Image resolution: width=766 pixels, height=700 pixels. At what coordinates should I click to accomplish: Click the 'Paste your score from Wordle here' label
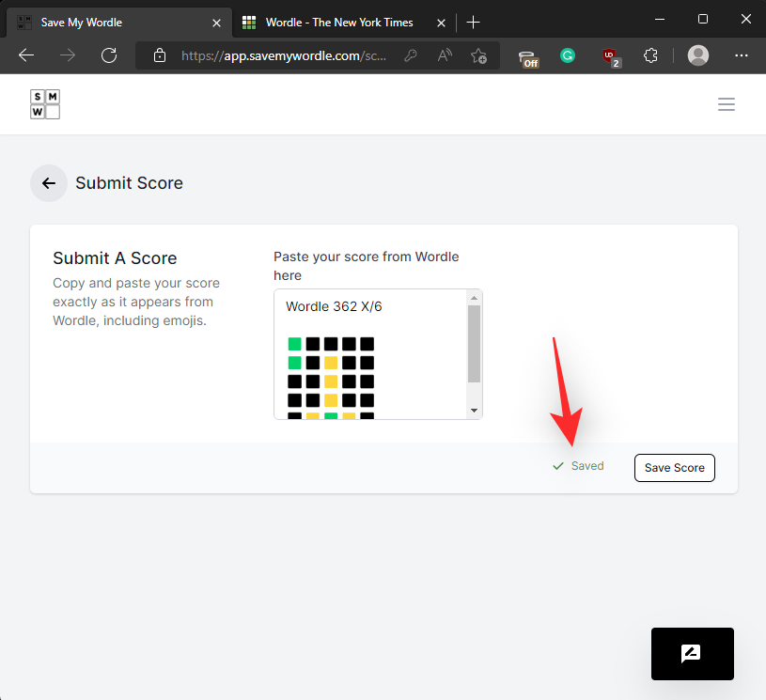coord(367,266)
